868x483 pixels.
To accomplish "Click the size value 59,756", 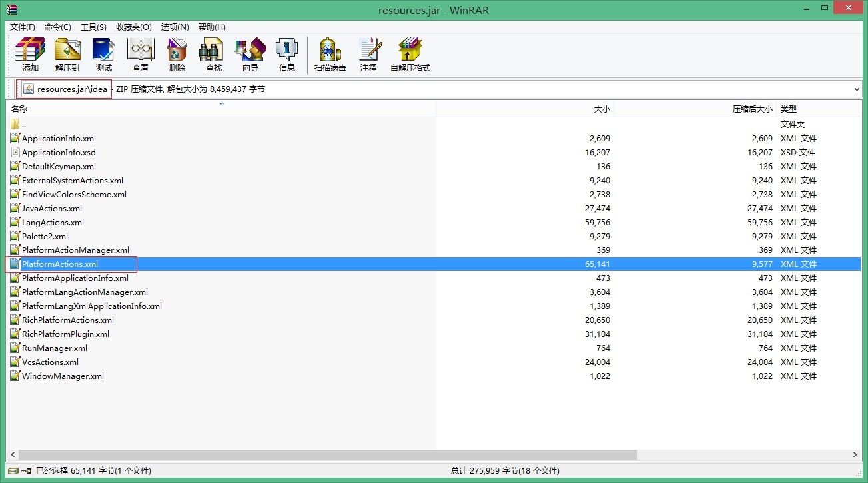I will (x=598, y=223).
